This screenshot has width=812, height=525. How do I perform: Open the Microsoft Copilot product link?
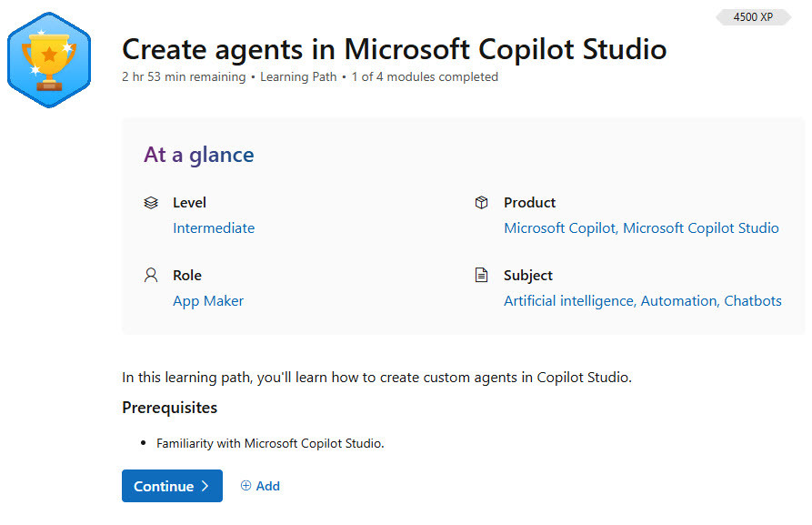click(560, 228)
